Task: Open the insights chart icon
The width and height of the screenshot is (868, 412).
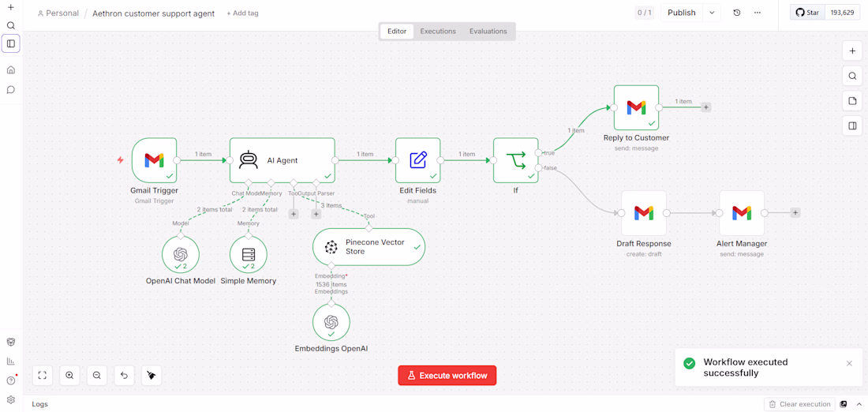Action: point(10,361)
